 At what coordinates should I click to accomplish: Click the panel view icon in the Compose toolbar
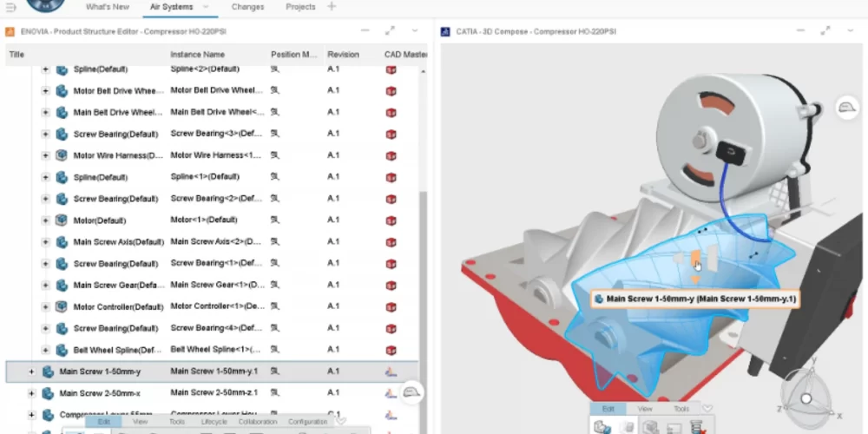[674, 428]
